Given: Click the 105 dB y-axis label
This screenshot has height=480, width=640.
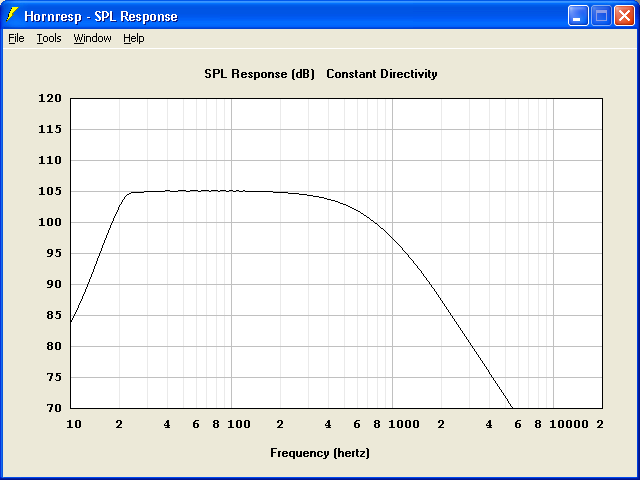Looking at the screenshot, I should tap(50, 191).
